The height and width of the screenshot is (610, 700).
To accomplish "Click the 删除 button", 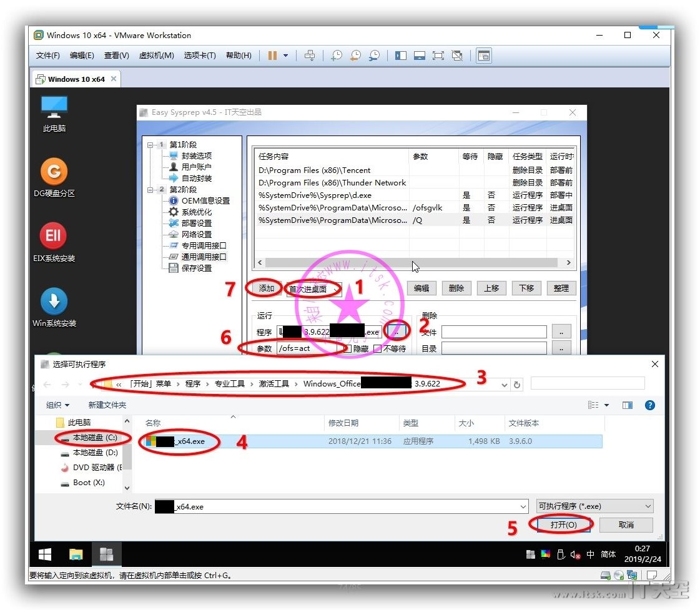I will pos(456,288).
